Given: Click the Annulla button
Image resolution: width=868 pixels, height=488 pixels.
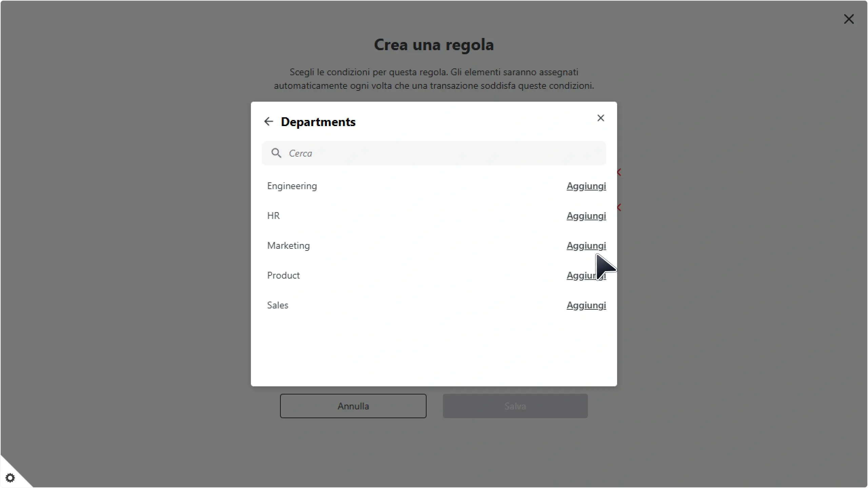Looking at the screenshot, I should (x=353, y=406).
